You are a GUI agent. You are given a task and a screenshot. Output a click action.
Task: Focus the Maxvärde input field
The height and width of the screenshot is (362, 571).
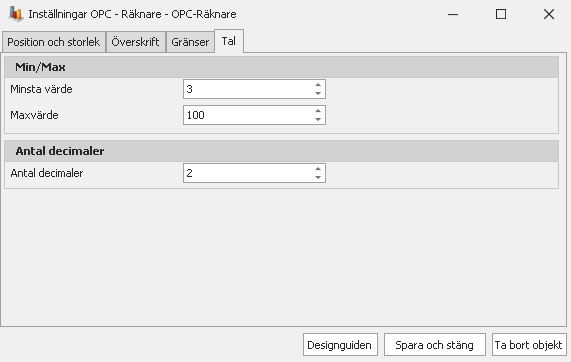(248, 115)
